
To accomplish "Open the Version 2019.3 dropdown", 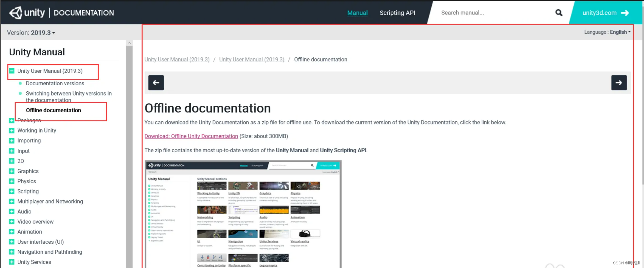I will [x=31, y=32].
